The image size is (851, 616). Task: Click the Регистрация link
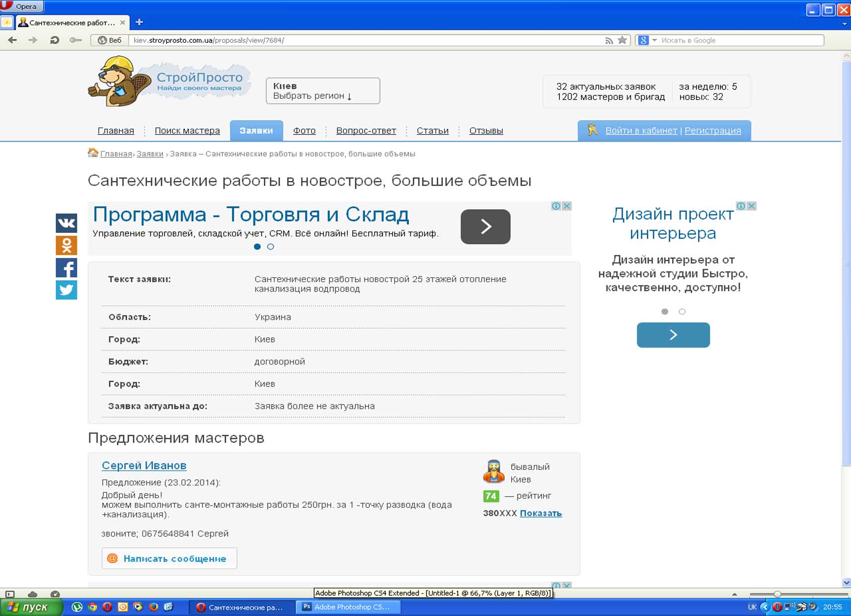click(x=713, y=131)
